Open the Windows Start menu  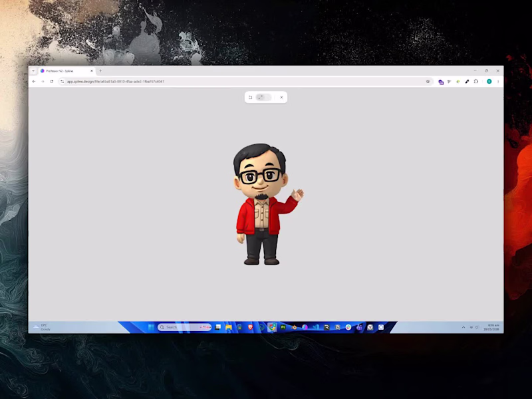pyautogui.click(x=151, y=327)
